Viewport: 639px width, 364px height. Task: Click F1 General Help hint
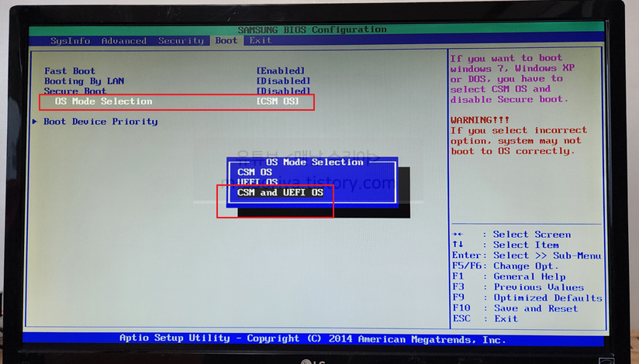pos(509,276)
